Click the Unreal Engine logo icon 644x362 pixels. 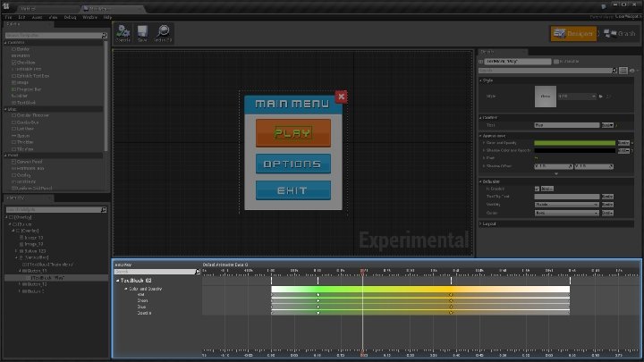[6, 6]
